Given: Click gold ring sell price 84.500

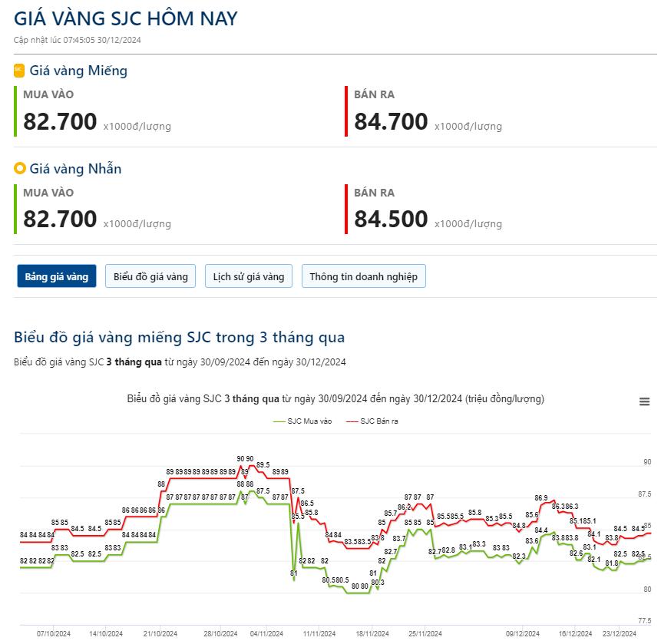Looking at the screenshot, I should (391, 220).
